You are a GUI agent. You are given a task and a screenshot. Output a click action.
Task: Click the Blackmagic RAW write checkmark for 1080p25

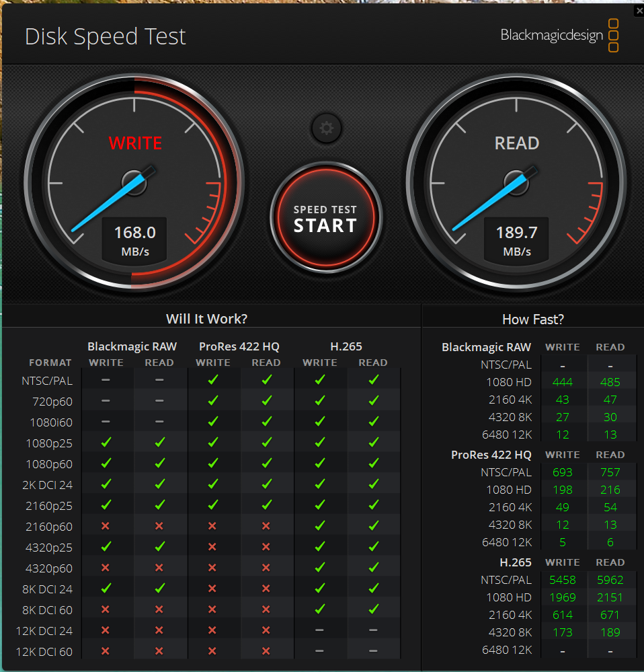coord(106,443)
